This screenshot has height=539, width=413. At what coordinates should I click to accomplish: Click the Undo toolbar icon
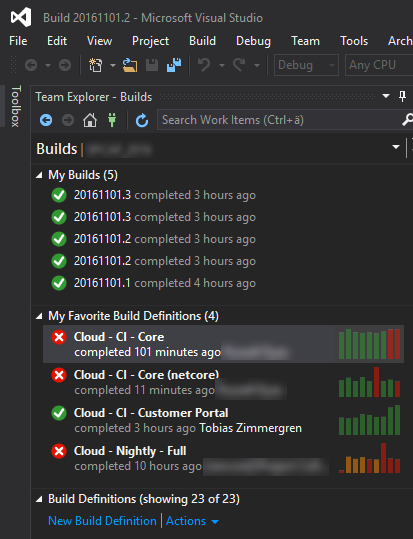(x=204, y=65)
